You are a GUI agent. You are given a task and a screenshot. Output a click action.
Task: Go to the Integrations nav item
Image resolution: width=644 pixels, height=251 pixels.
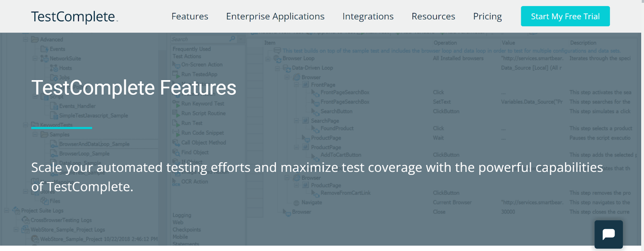click(368, 16)
